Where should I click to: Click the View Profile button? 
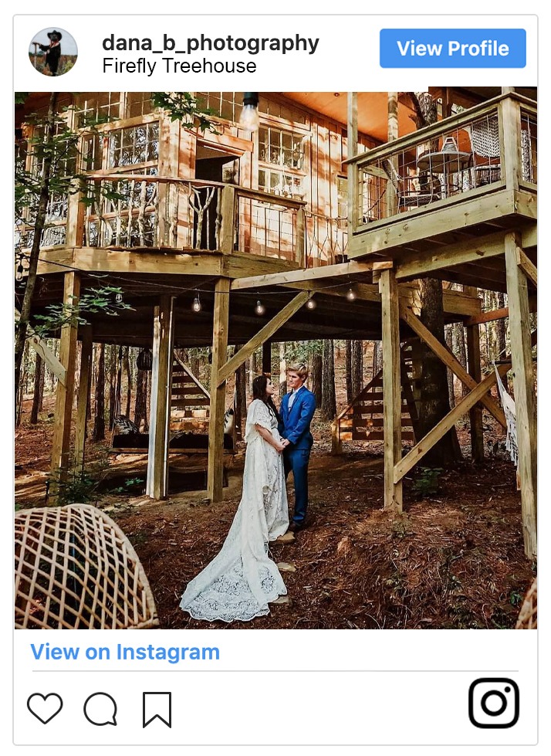(x=453, y=48)
